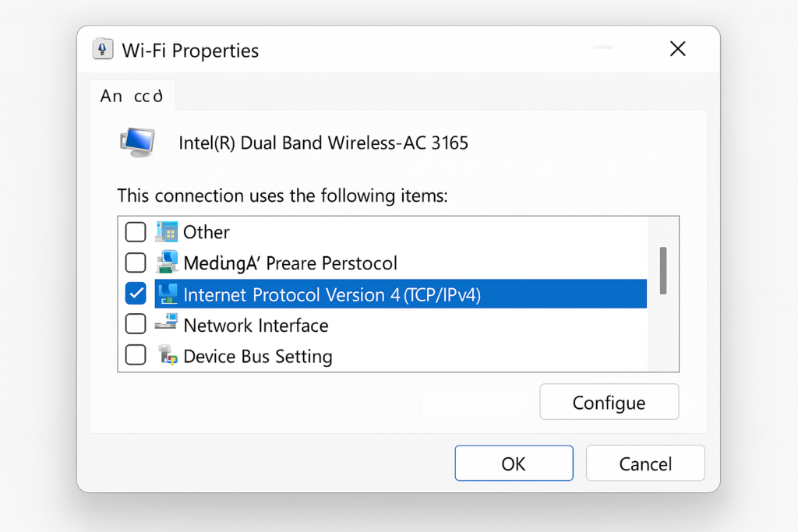The image size is (798, 532).
Task: Check the Device Bus Setting checkbox
Action: (x=136, y=355)
